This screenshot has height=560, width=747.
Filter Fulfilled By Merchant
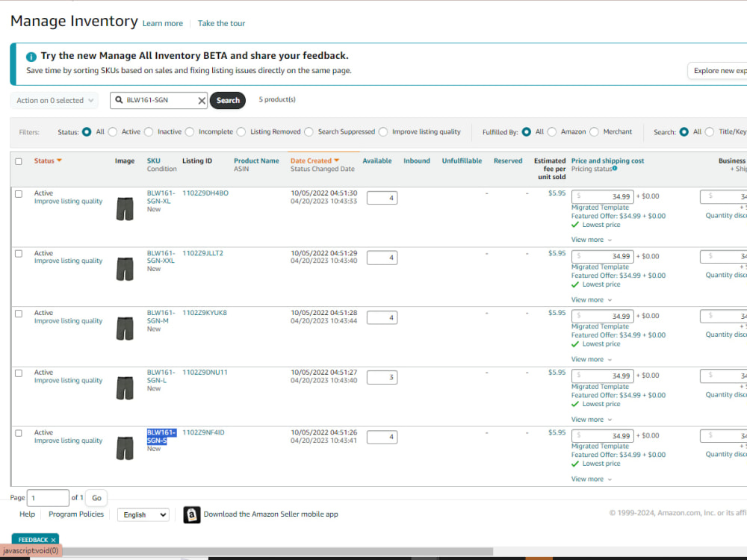594,132
